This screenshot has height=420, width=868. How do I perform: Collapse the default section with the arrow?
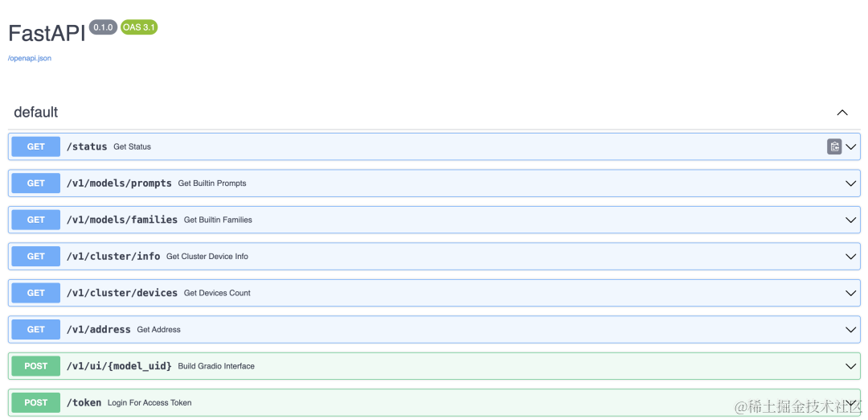coord(841,113)
